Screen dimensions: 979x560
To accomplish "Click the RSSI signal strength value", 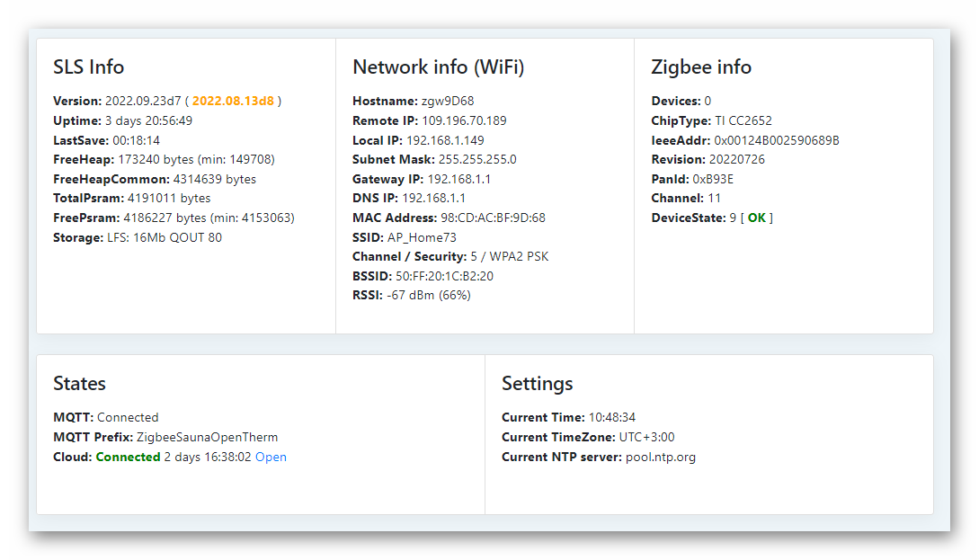I will (428, 295).
